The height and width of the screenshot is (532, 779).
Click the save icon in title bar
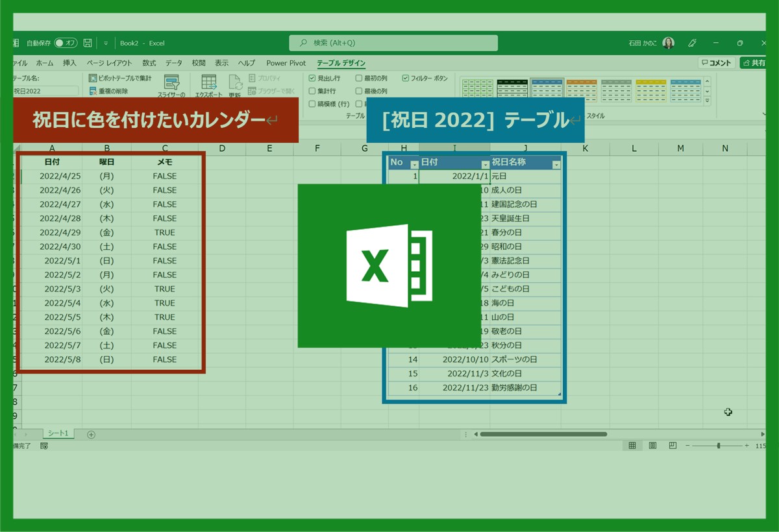coord(88,43)
